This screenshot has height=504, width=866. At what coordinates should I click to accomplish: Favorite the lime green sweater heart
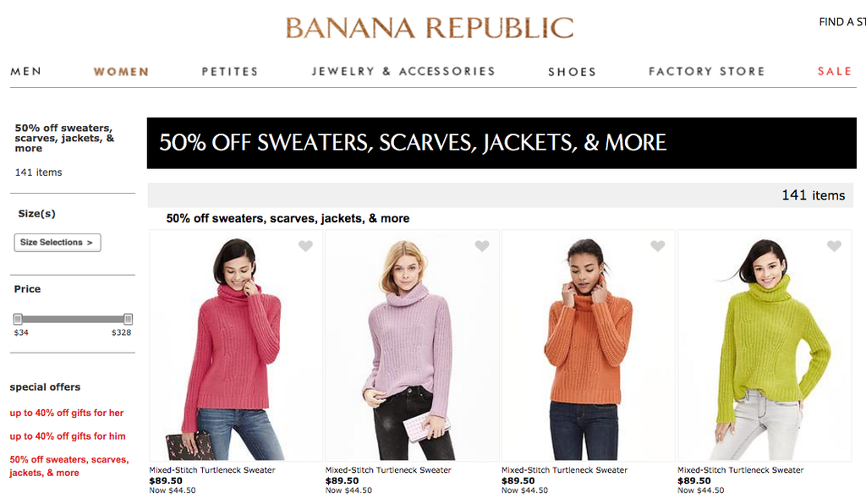834,246
